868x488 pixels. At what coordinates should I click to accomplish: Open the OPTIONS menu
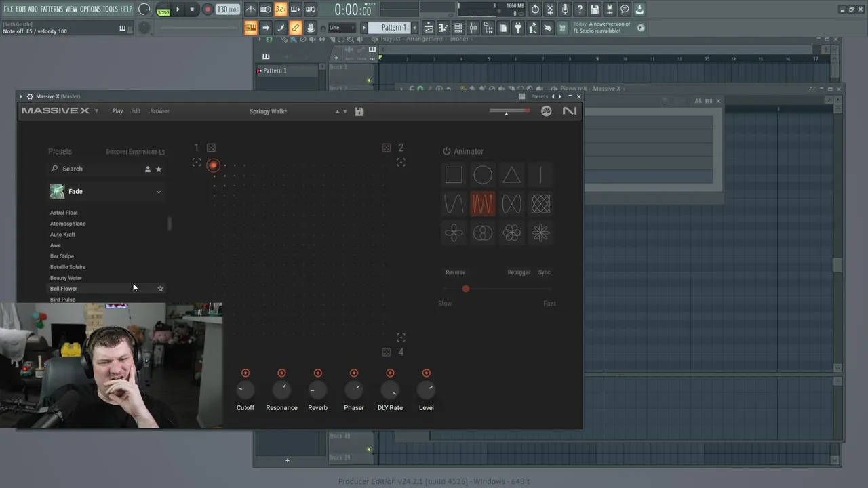click(x=90, y=9)
